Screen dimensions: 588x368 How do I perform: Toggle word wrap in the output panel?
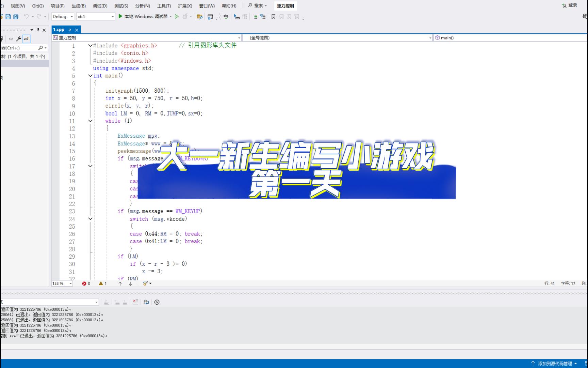(x=146, y=302)
